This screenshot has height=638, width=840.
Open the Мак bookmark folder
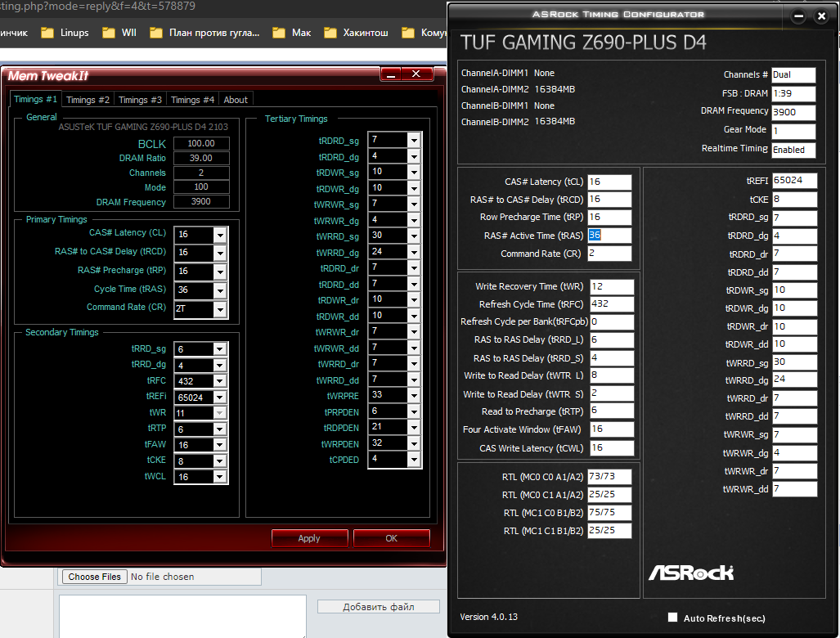click(291, 33)
